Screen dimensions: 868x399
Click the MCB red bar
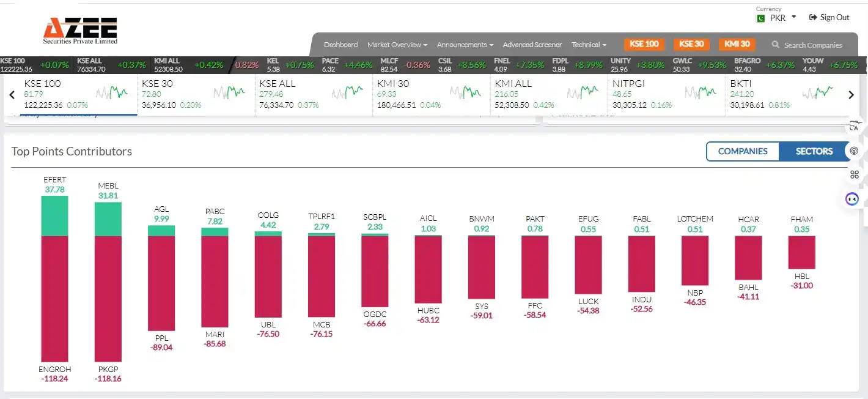click(322, 276)
